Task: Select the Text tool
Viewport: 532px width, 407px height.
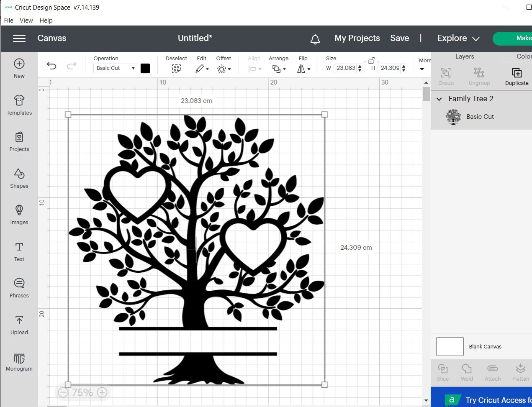Action: 19,251
